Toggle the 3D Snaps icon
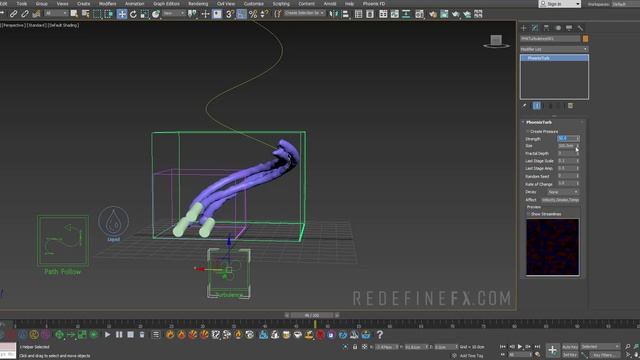640x360 pixels. pos(230,14)
